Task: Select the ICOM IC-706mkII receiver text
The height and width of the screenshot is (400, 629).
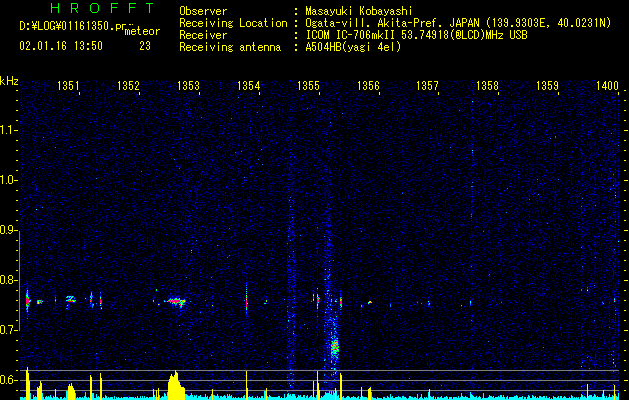Action: (416, 35)
